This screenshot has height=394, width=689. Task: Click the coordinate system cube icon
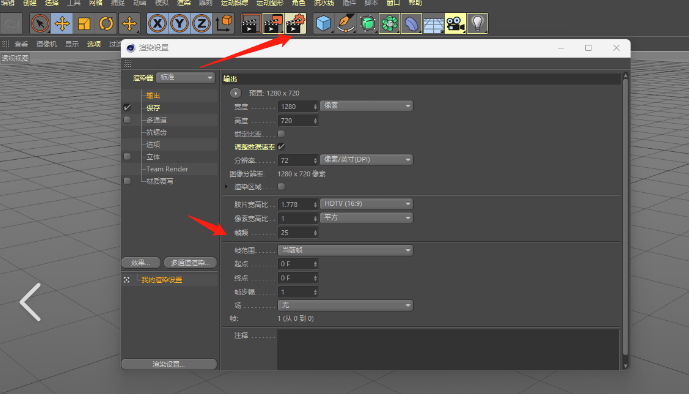tap(224, 23)
